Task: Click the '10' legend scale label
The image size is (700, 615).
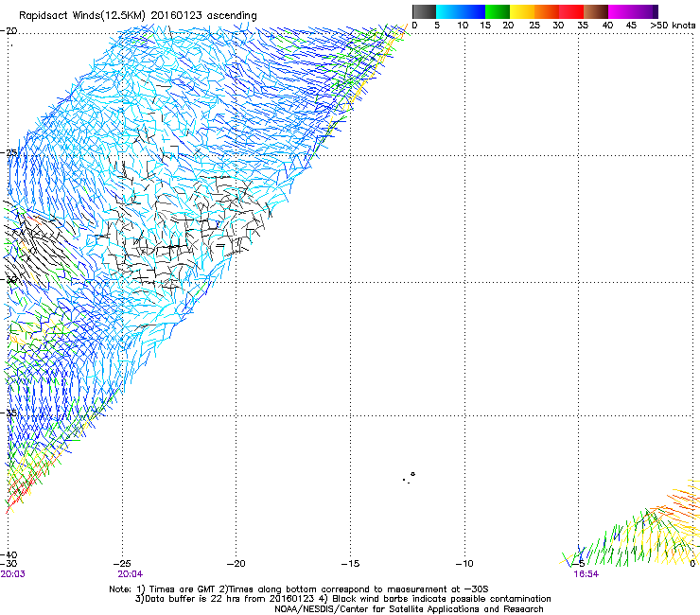Action: pyautogui.click(x=463, y=26)
